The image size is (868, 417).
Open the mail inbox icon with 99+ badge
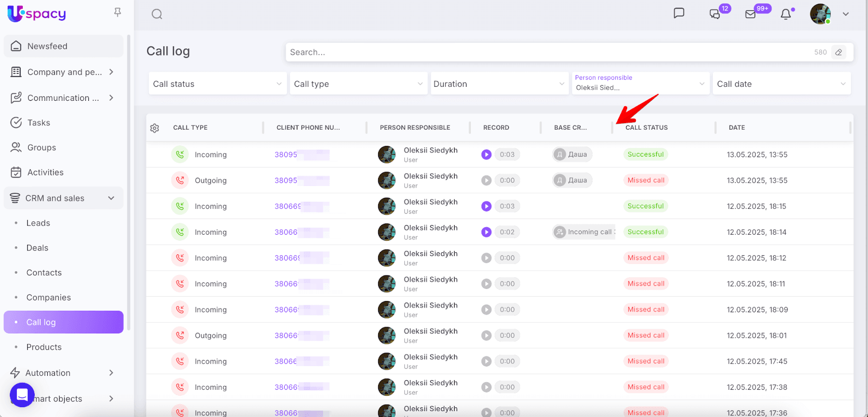[x=750, y=14]
